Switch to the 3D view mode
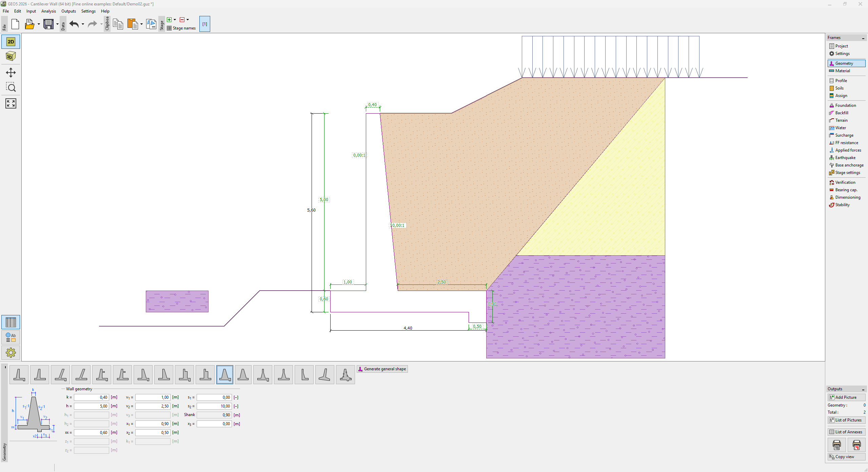The image size is (868, 472). coord(11,56)
